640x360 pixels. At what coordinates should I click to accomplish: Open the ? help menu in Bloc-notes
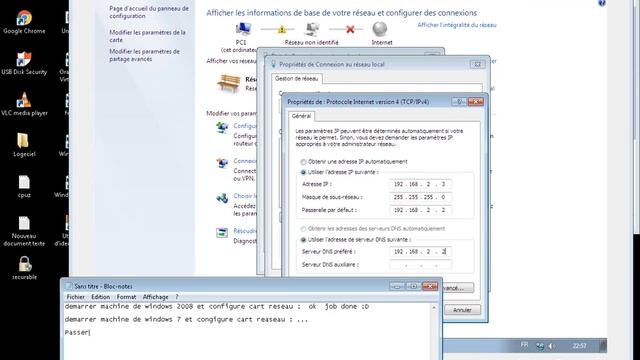click(177, 297)
